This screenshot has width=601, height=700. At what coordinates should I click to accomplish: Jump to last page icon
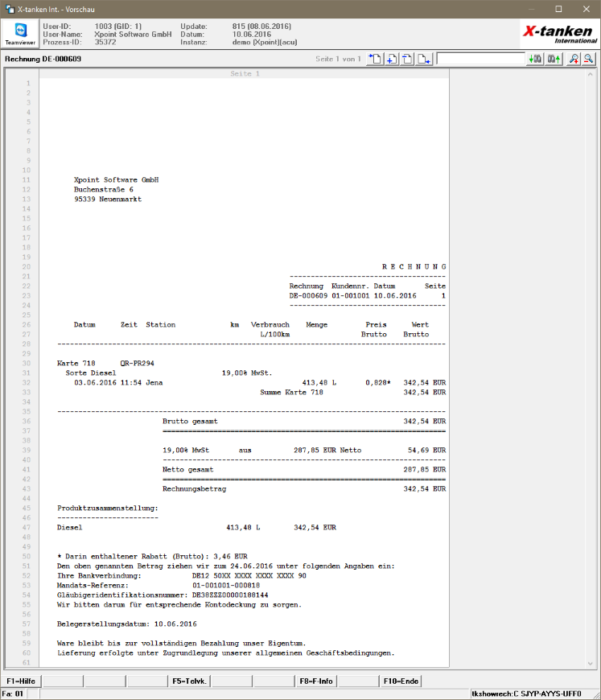[424, 59]
